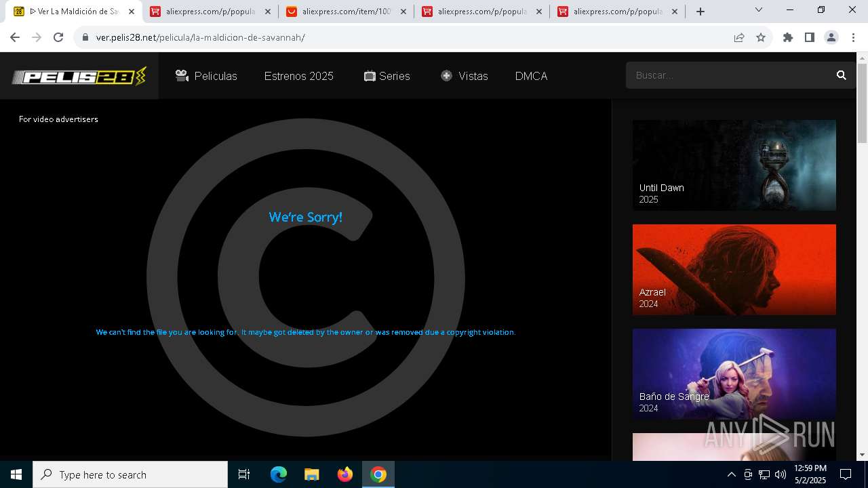Image resolution: width=868 pixels, height=488 pixels.
Task: Bookmark the page with star icon
Action: 761,37
